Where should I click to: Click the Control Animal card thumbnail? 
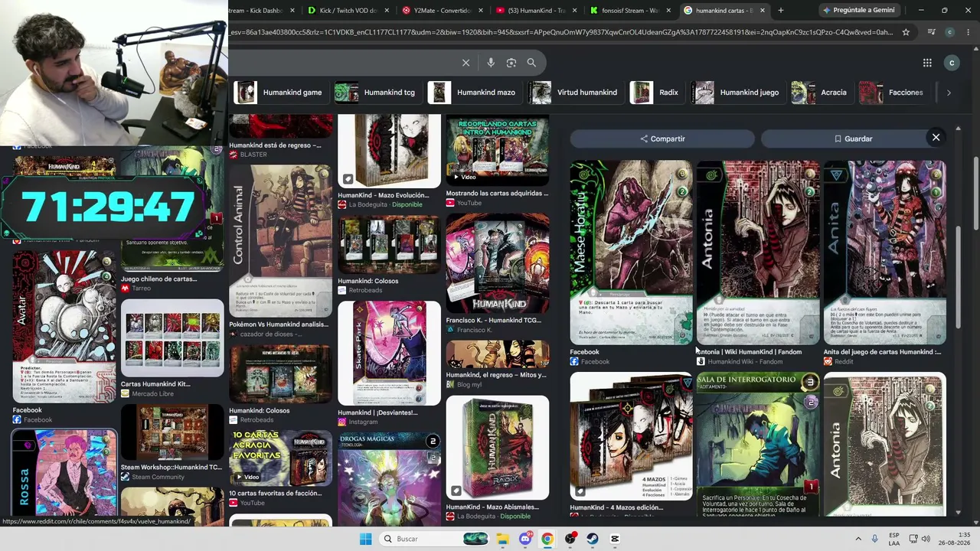click(x=280, y=241)
